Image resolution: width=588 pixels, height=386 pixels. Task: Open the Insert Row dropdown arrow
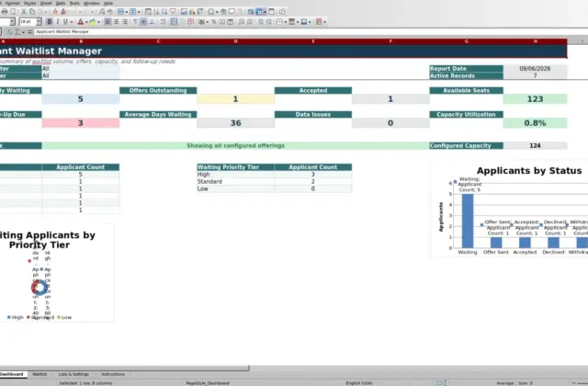click(127, 12)
